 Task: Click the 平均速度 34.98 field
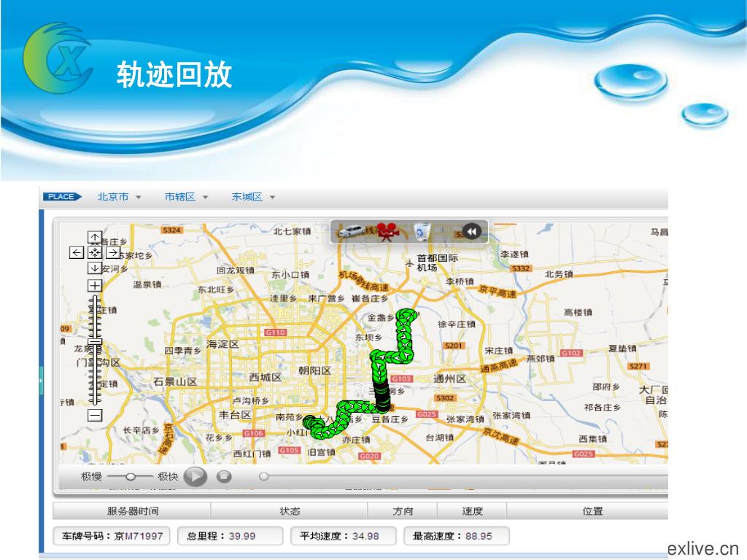344,536
